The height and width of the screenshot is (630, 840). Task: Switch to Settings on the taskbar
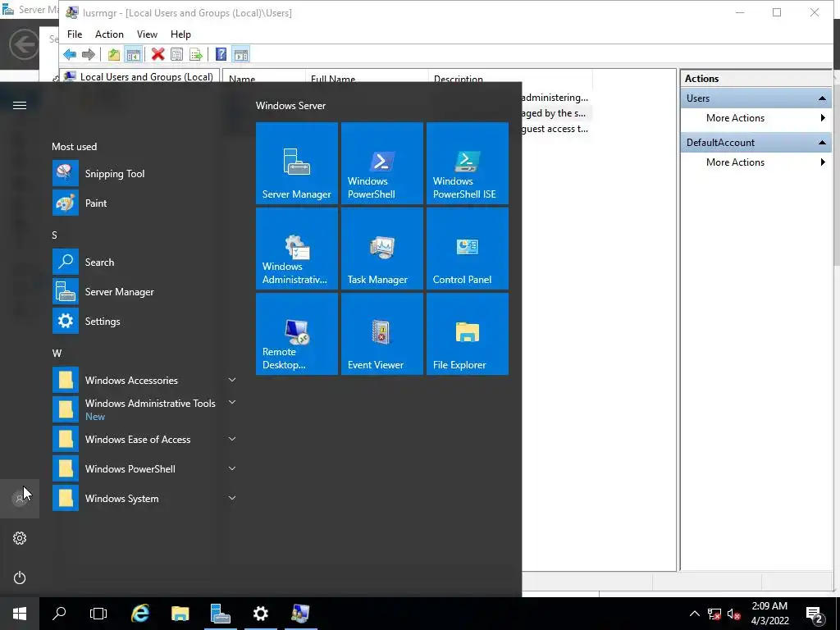click(260, 614)
